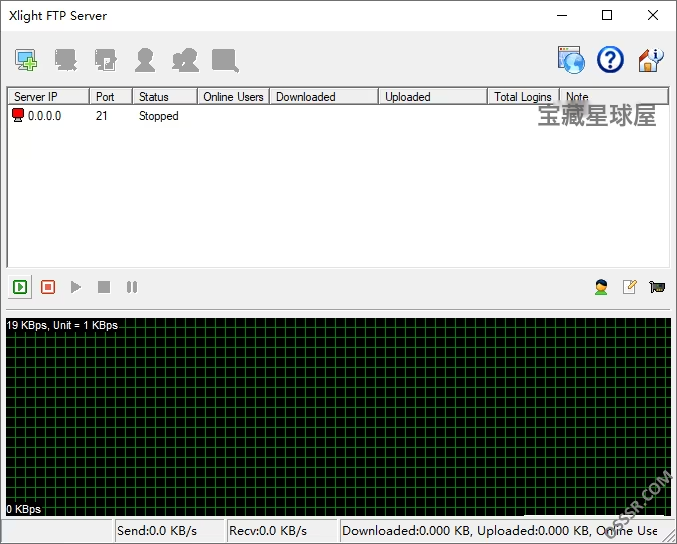Screen dimensions: 677x544
Task: Open Help with the blue question mark
Action: pyautogui.click(x=610, y=60)
